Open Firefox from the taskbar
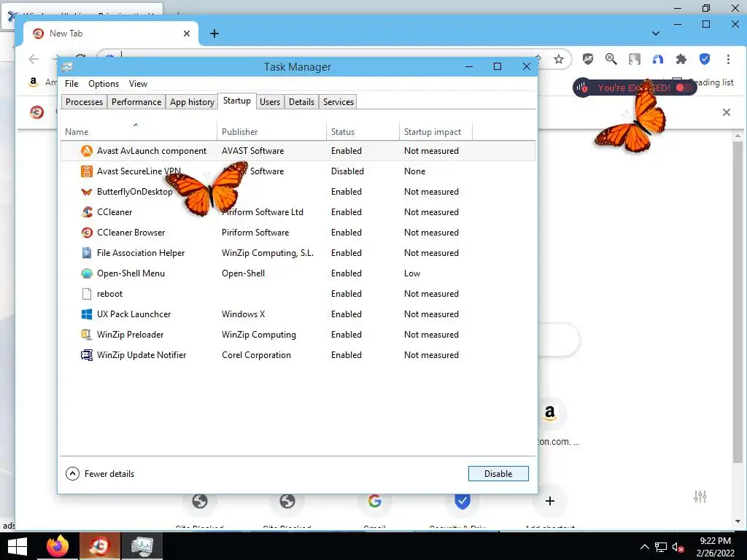 58,546
